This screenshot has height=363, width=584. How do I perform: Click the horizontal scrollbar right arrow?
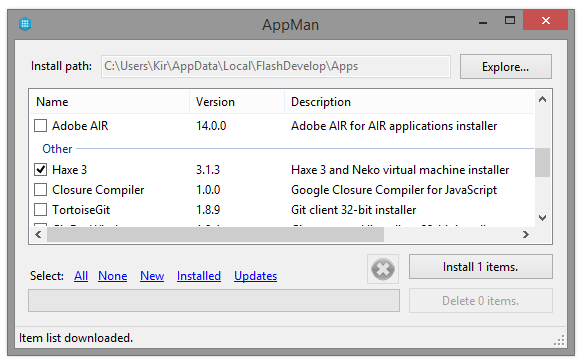[x=526, y=235]
